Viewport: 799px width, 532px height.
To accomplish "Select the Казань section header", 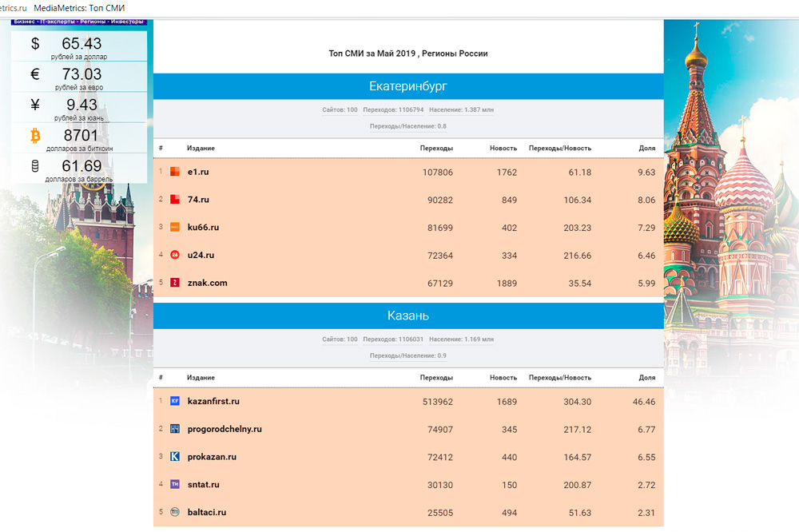I will [408, 316].
